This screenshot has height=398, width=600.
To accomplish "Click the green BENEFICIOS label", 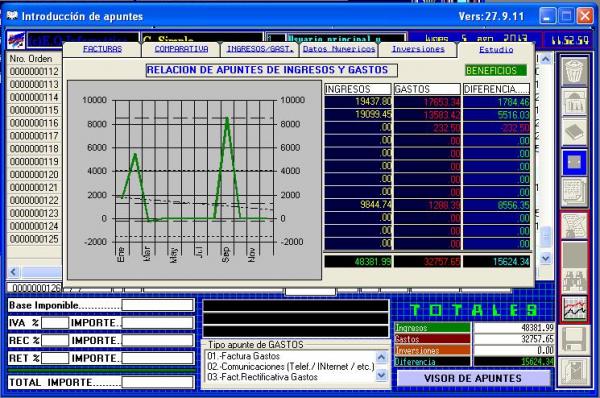I will pos(496,70).
